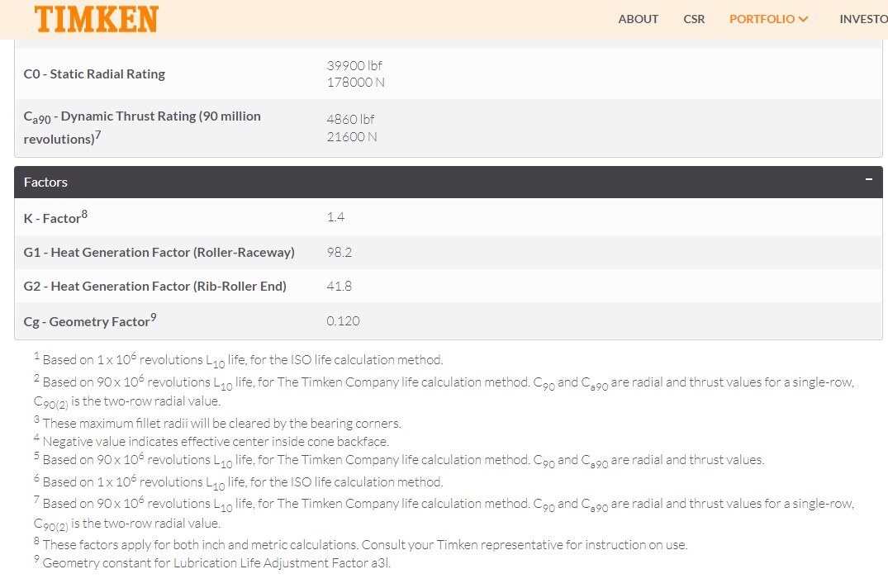Open the ABOUT menu item
Viewport: 888px width, 588px height.
639,19
